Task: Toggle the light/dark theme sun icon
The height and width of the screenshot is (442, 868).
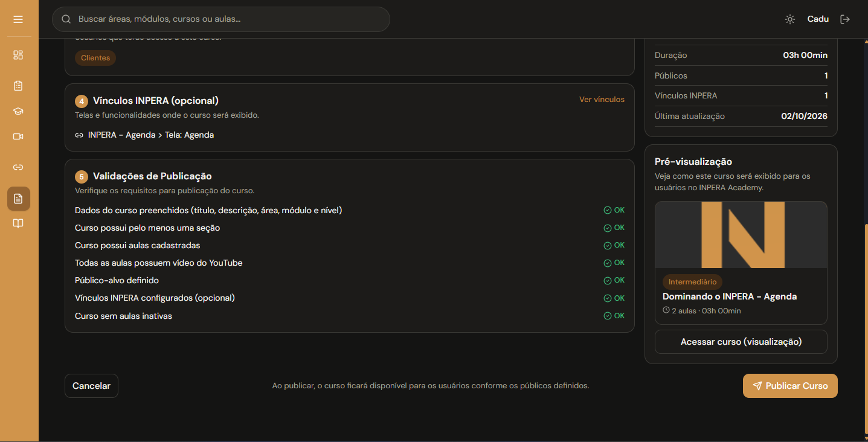Action: click(789, 19)
